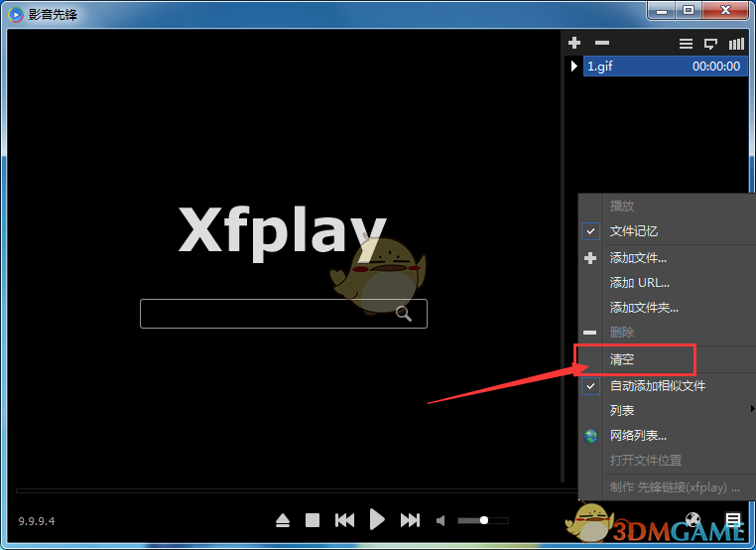Open the playlist menu three-line icon

click(x=686, y=44)
